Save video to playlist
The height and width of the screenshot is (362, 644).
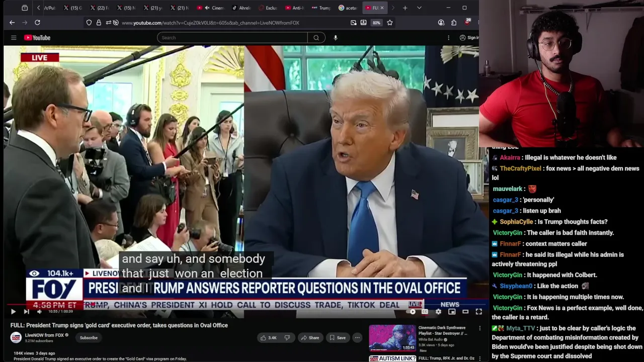(337, 338)
